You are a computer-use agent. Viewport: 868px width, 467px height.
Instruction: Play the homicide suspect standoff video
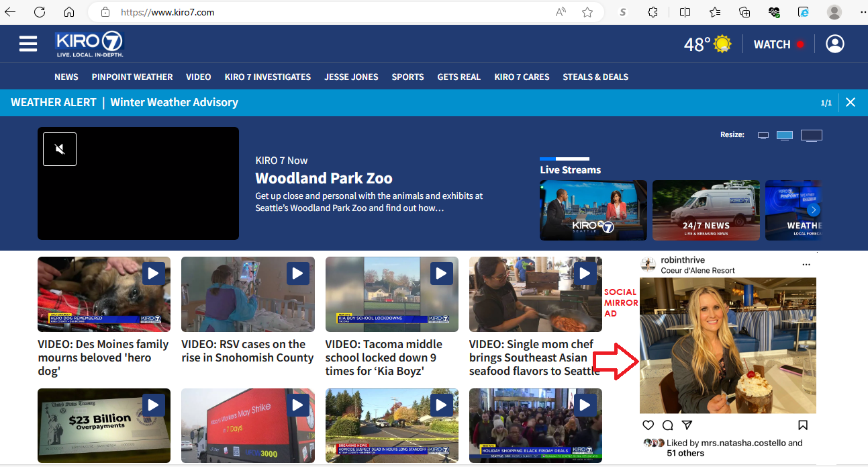coord(441,405)
